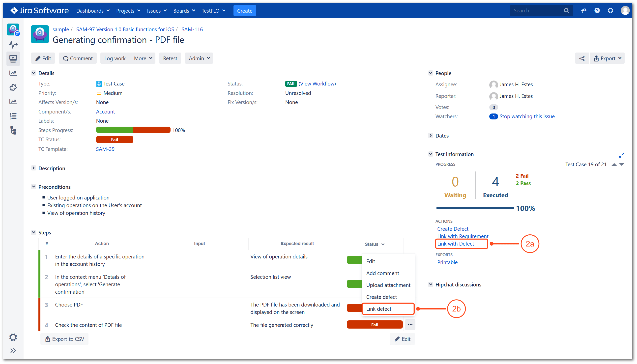
Task: Open the Jira settings gear icon
Action: [610, 10]
